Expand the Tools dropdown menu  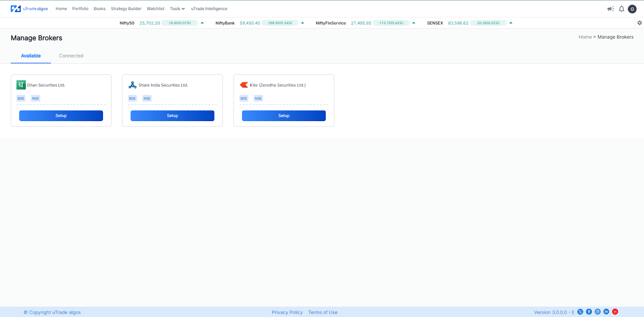pyautogui.click(x=177, y=9)
